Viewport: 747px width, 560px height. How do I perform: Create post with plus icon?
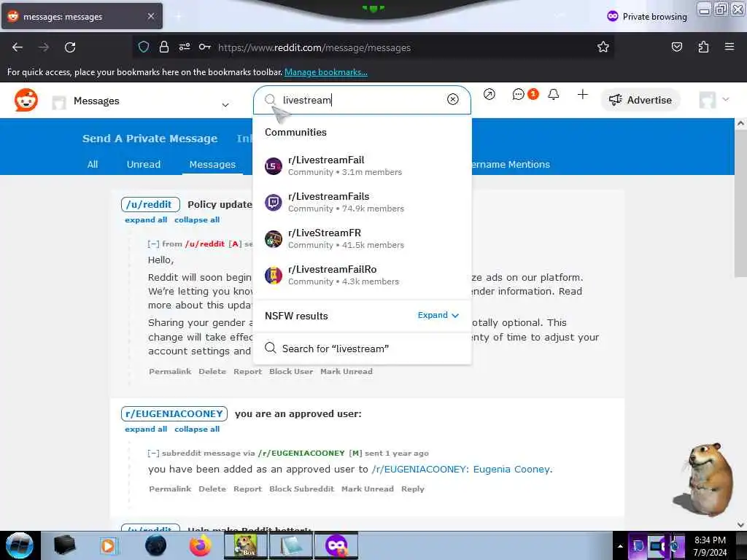pyautogui.click(x=582, y=94)
